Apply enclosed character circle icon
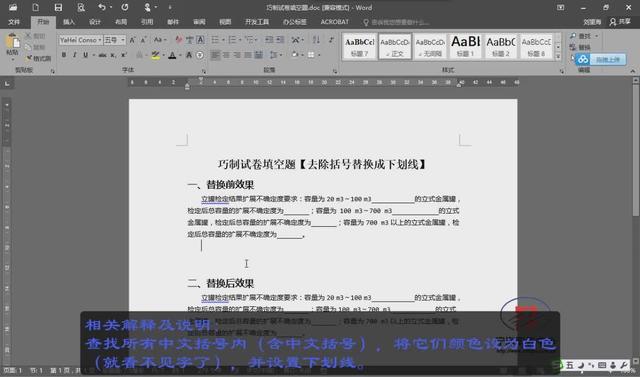Viewport: 640px width, 377px height. [200, 55]
